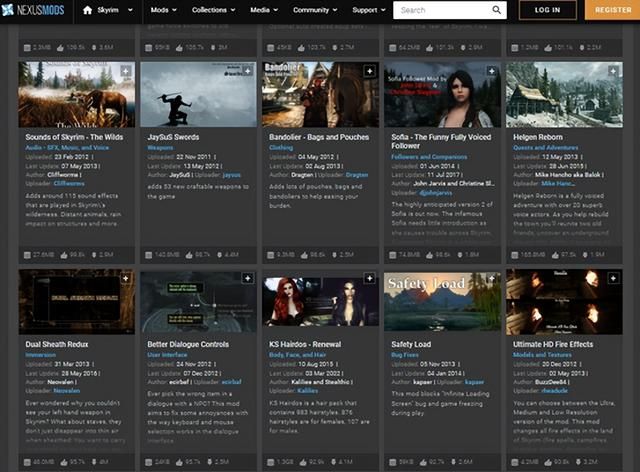640x472 pixels.
Task: Open the Media menu
Action: pos(263,10)
